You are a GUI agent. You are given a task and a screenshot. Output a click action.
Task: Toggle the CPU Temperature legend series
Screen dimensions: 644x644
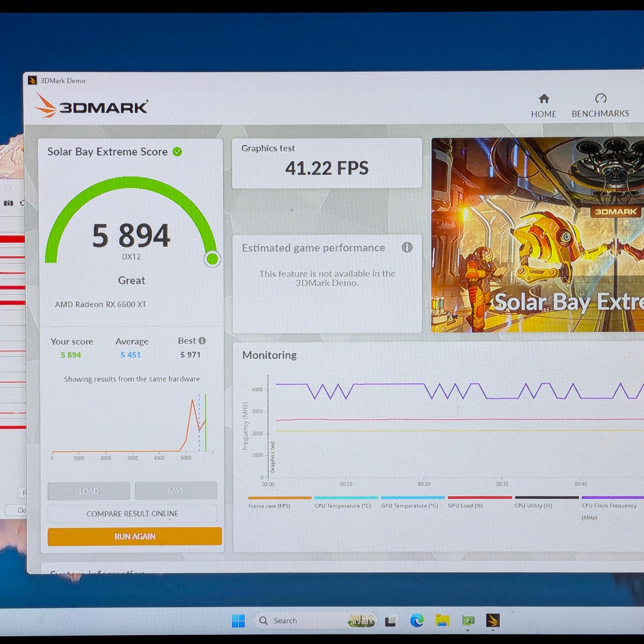(x=346, y=502)
